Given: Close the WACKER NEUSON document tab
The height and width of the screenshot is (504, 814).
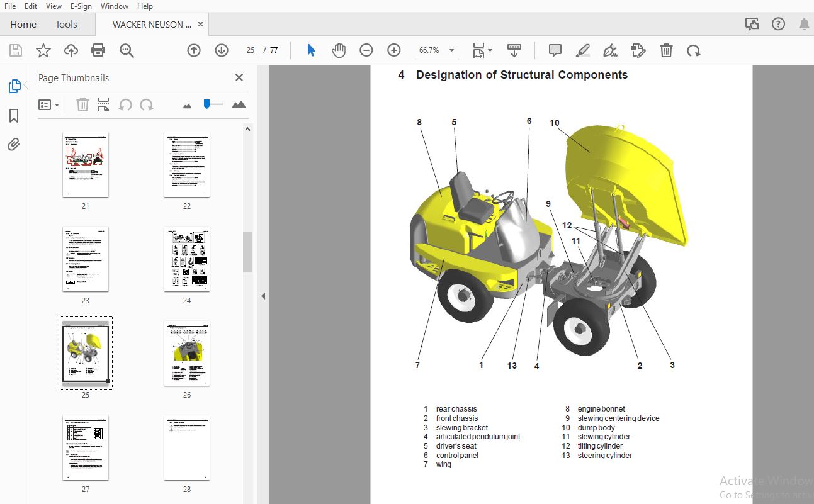Looking at the screenshot, I should click(200, 25).
